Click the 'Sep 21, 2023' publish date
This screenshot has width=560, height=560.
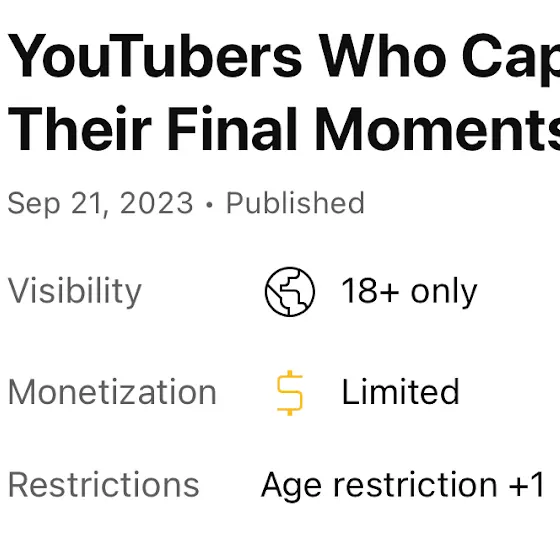point(100,204)
